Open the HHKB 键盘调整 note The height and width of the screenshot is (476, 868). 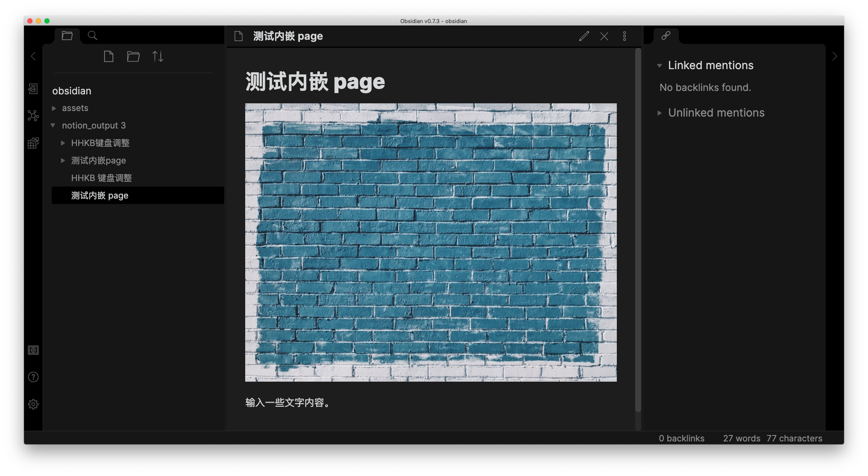(102, 178)
